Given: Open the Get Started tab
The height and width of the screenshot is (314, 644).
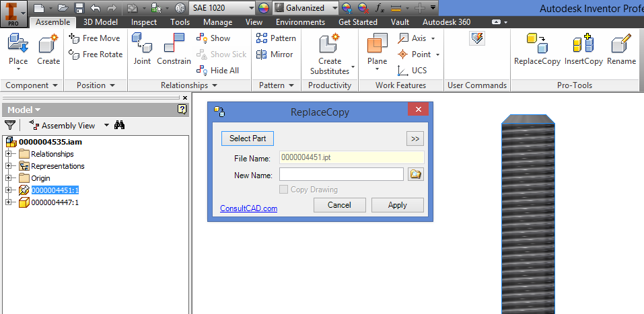Looking at the screenshot, I should pyautogui.click(x=358, y=22).
